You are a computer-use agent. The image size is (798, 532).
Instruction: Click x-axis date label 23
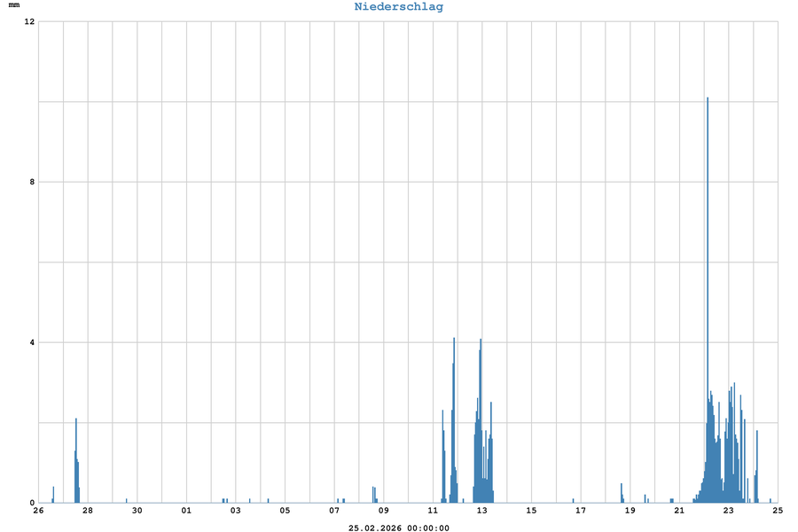point(728,511)
